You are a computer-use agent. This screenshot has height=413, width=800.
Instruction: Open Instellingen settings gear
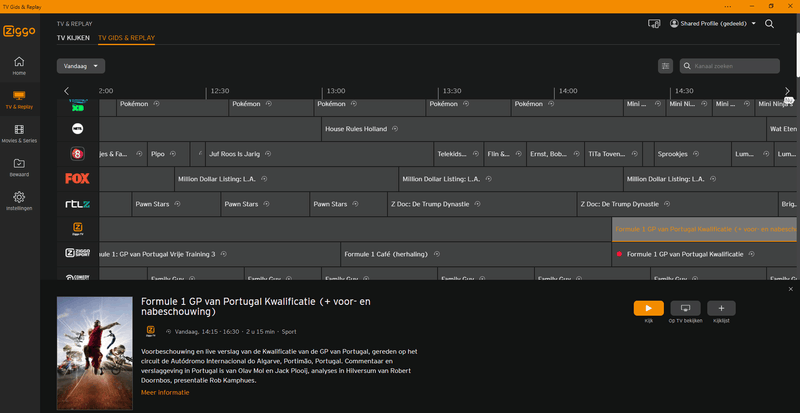(19, 201)
